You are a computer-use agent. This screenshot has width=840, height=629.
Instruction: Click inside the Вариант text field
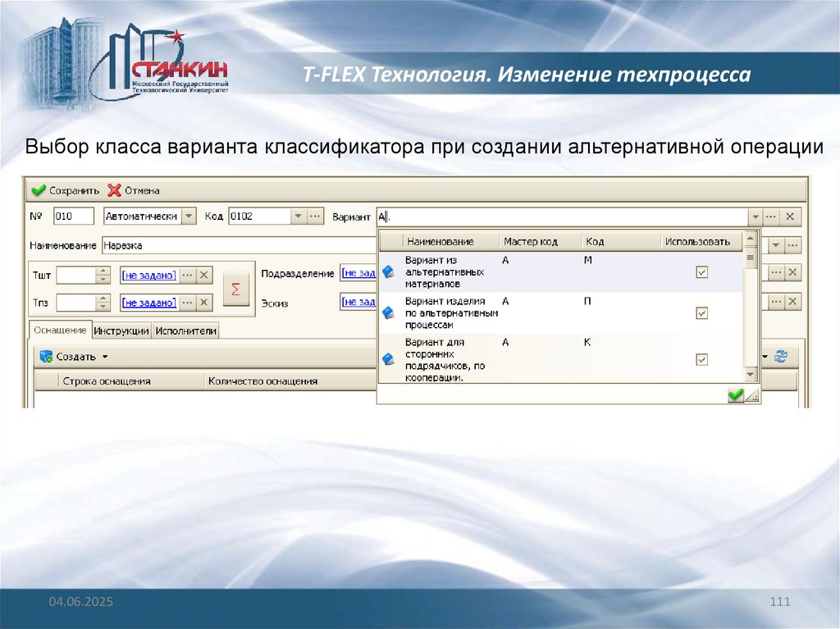[562, 217]
